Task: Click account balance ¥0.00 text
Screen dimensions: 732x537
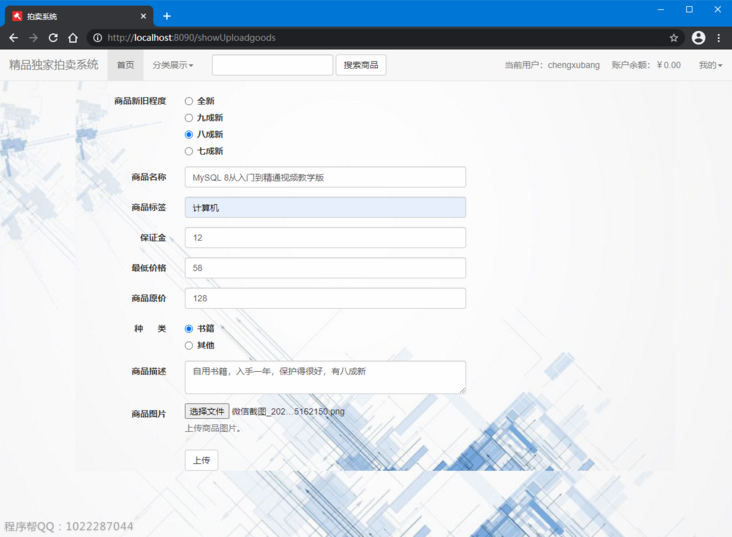Action: (x=646, y=65)
